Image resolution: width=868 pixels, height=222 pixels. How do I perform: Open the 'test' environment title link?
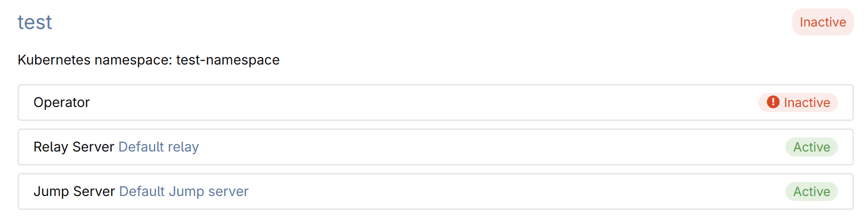click(x=35, y=22)
